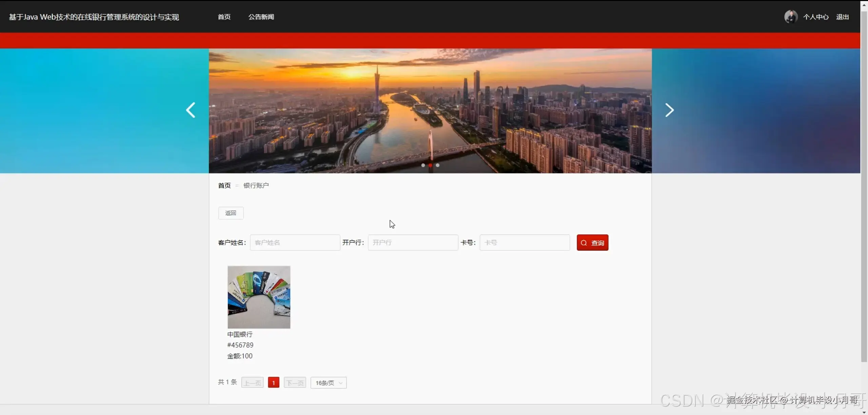Click the vertical page scrollbar
This screenshot has height=415, width=868.
(864, 187)
